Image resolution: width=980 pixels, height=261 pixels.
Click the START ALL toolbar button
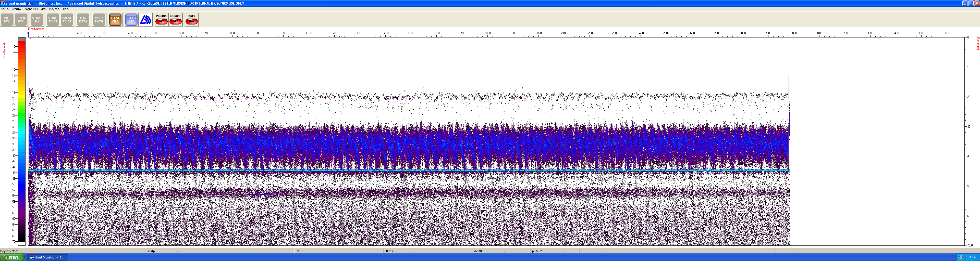(37, 20)
